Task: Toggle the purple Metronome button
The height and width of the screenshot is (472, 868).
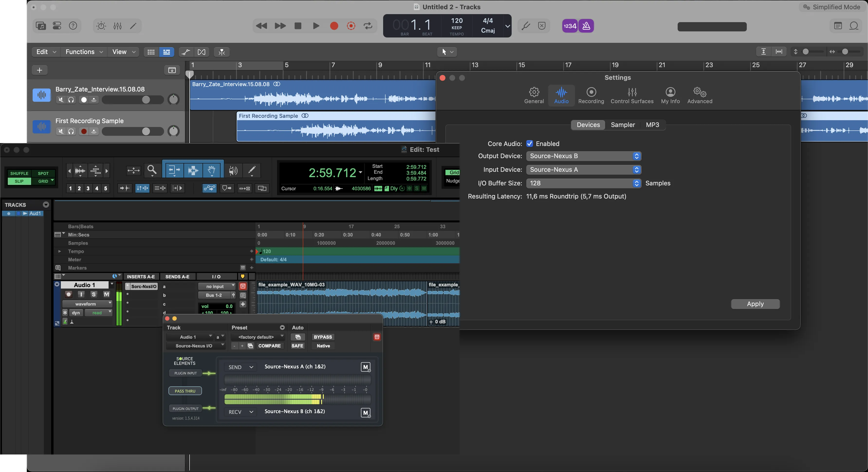Action: coord(586,26)
